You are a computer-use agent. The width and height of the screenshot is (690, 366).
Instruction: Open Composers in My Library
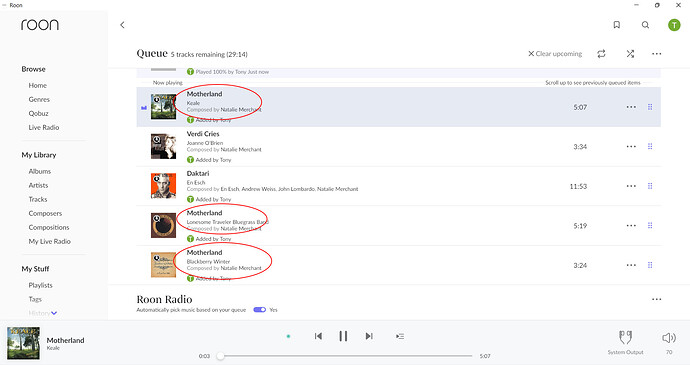tap(45, 213)
